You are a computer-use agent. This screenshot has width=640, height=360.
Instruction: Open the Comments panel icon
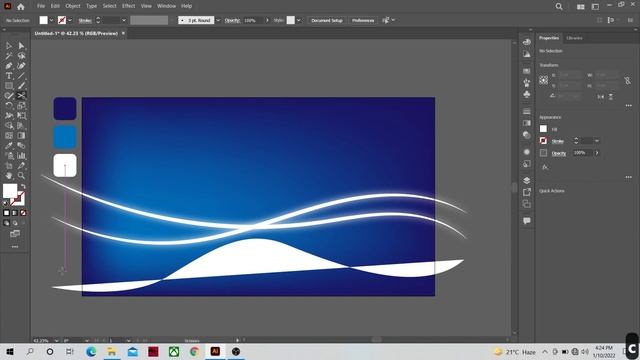527,221
